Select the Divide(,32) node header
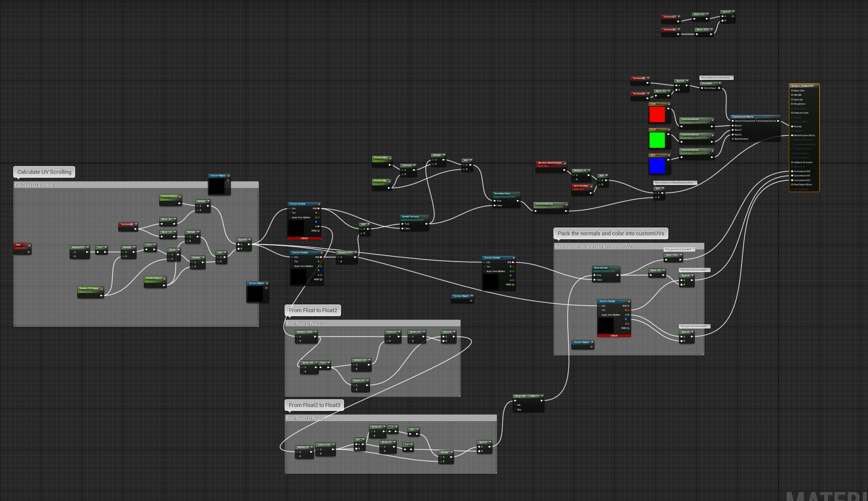Viewport: 868px width, 501px height. (309, 363)
